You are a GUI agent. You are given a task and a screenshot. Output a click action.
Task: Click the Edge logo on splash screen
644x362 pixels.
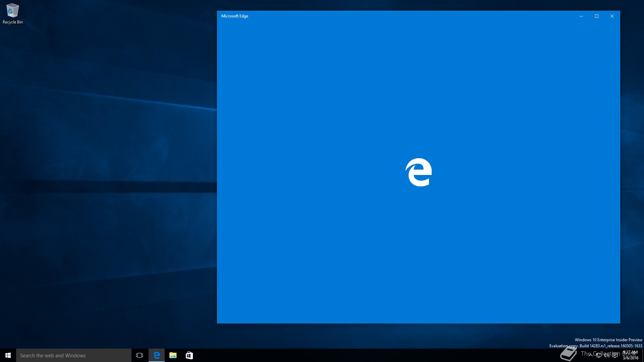(x=419, y=172)
